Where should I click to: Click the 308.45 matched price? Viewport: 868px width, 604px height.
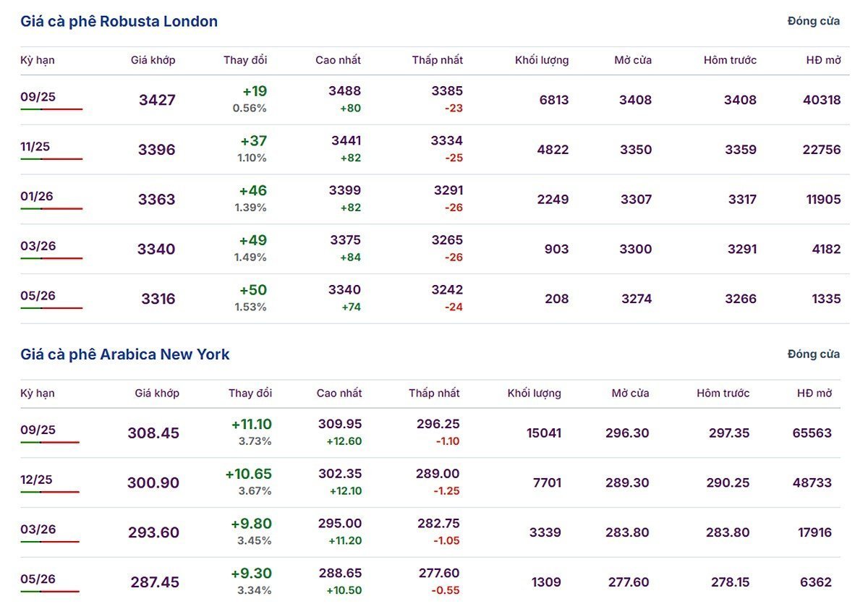[x=153, y=433]
